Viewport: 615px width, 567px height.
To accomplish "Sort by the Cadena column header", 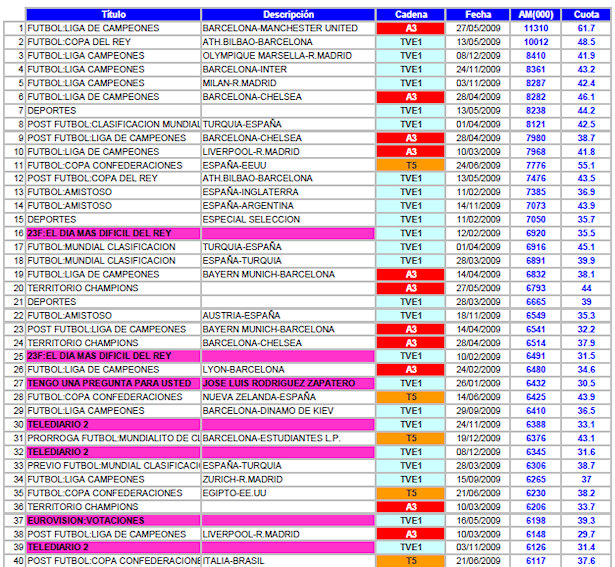I will [x=410, y=15].
